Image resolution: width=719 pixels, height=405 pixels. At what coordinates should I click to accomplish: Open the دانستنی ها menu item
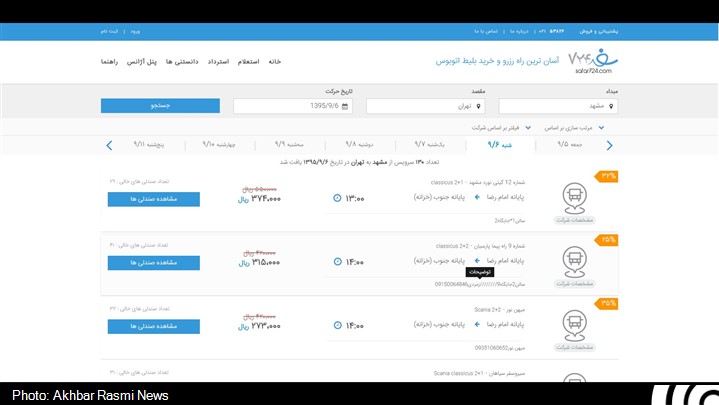tap(182, 62)
